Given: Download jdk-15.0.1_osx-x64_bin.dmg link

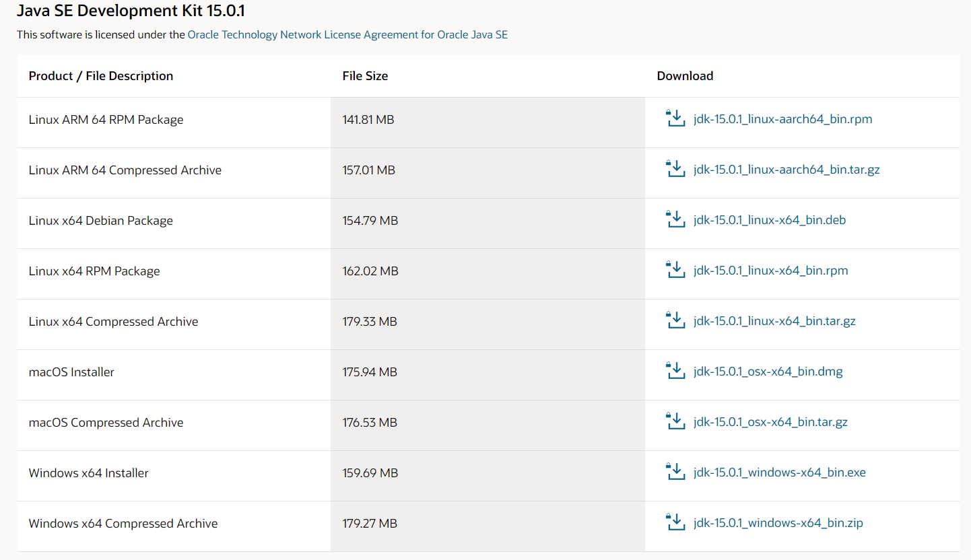Looking at the screenshot, I should (768, 372).
